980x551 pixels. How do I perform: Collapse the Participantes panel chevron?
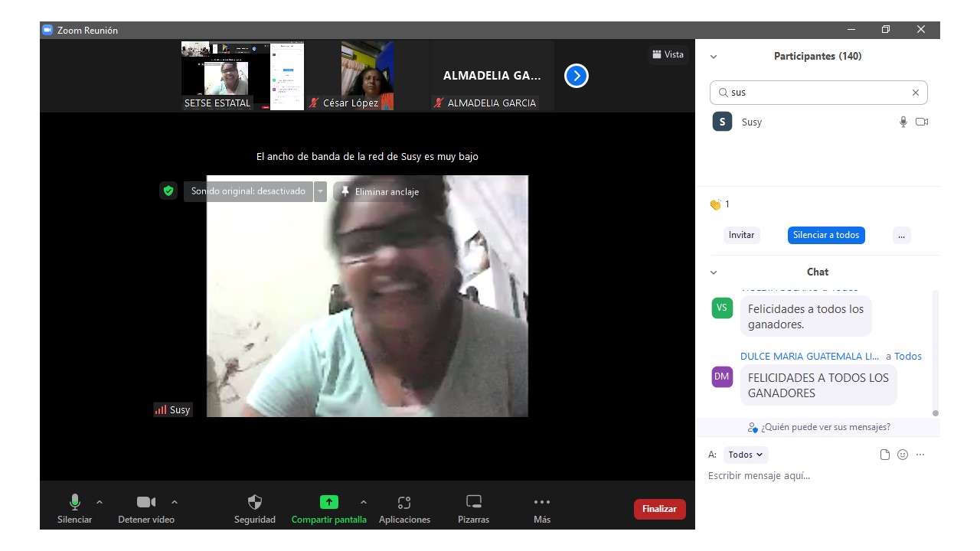(x=714, y=57)
